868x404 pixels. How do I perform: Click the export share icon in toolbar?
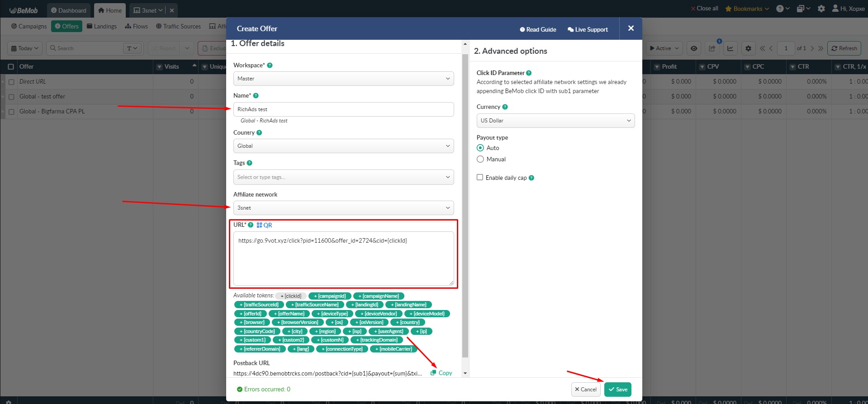(712, 48)
